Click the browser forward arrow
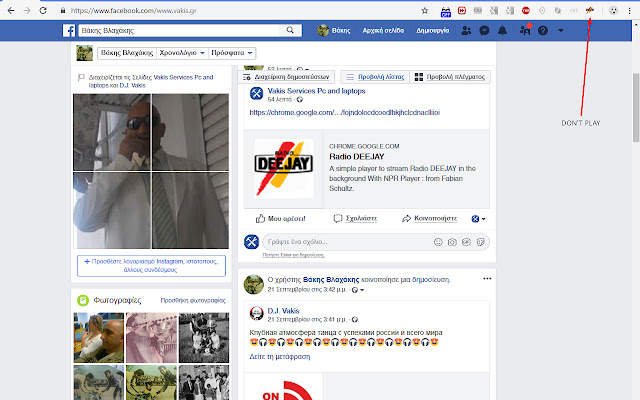The height and width of the screenshot is (400, 640). (27, 11)
